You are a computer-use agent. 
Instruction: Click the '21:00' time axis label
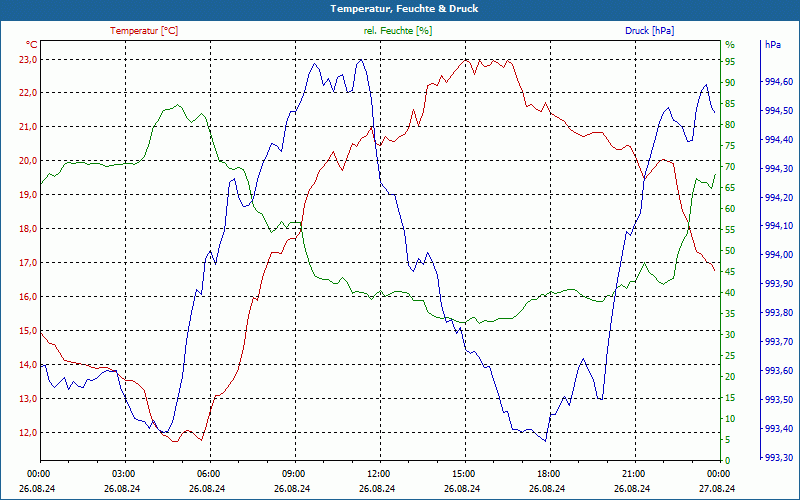[x=633, y=474]
